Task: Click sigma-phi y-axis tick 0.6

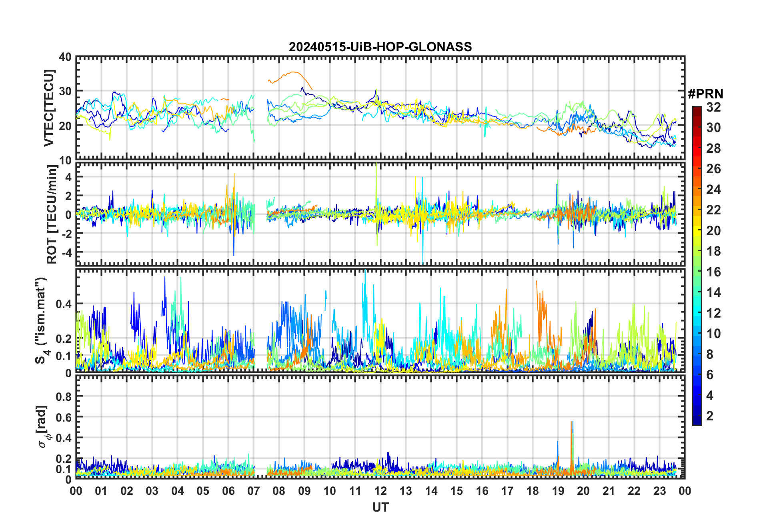Action: 64,417
